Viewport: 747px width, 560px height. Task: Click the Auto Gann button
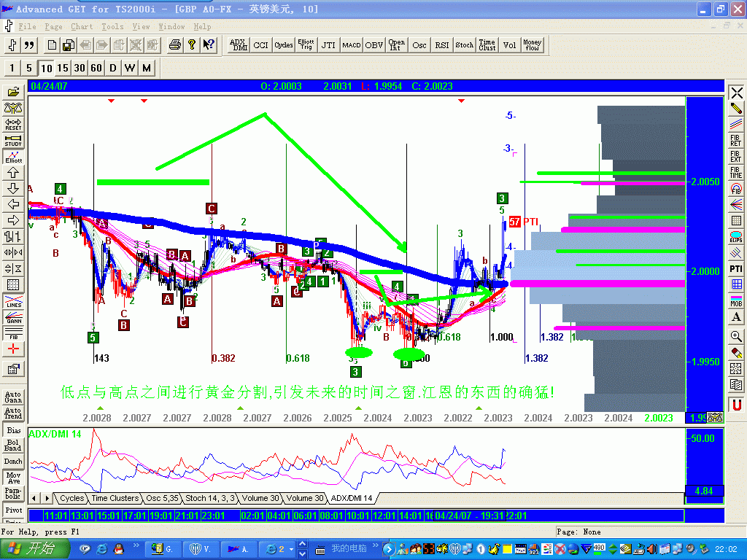click(13, 397)
